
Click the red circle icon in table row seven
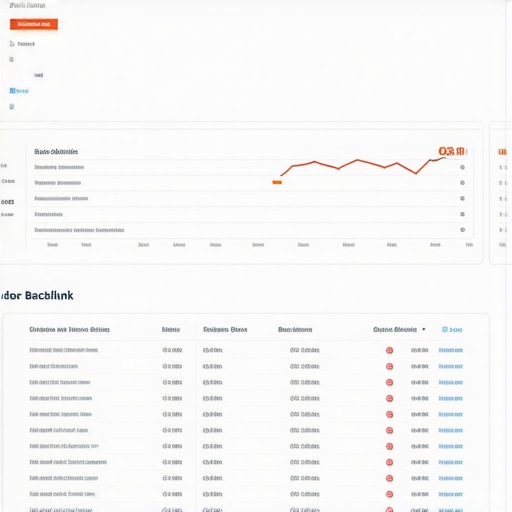tap(389, 446)
